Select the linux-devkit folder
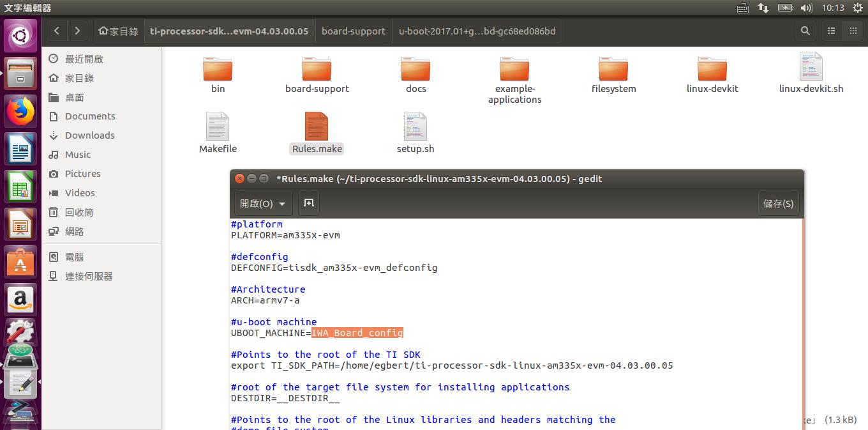Image resolution: width=868 pixels, height=430 pixels. [x=712, y=75]
